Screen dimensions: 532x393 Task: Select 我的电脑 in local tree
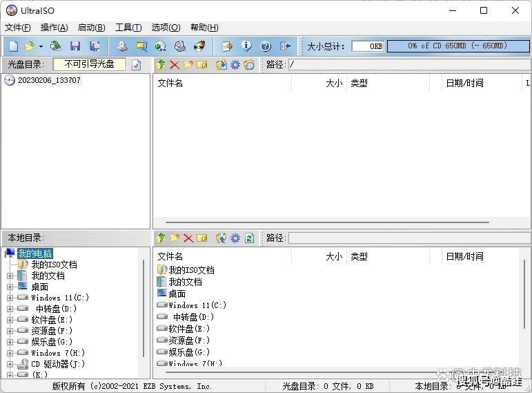[35, 253]
